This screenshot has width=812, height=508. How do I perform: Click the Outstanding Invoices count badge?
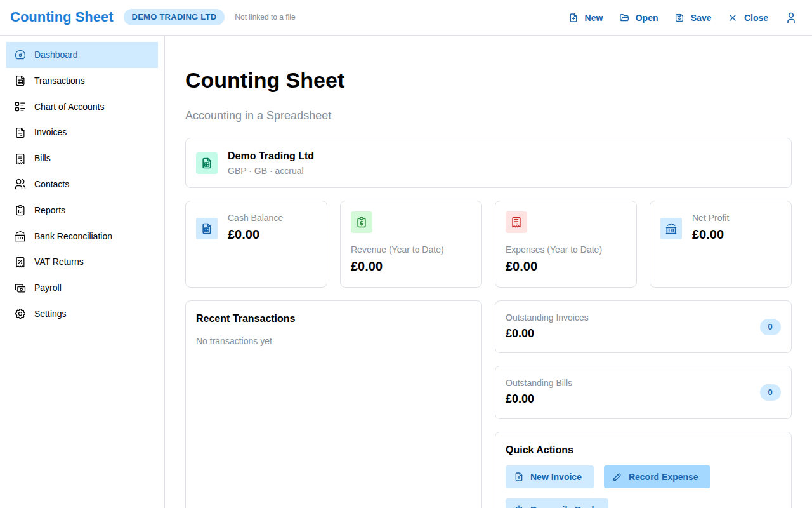tap(770, 327)
